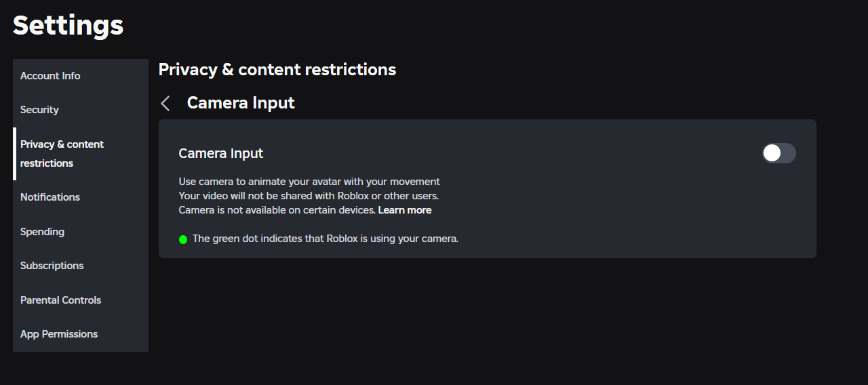Viewport: 868px width, 385px height.
Task: Click the Settings page heading
Action: pos(68,26)
